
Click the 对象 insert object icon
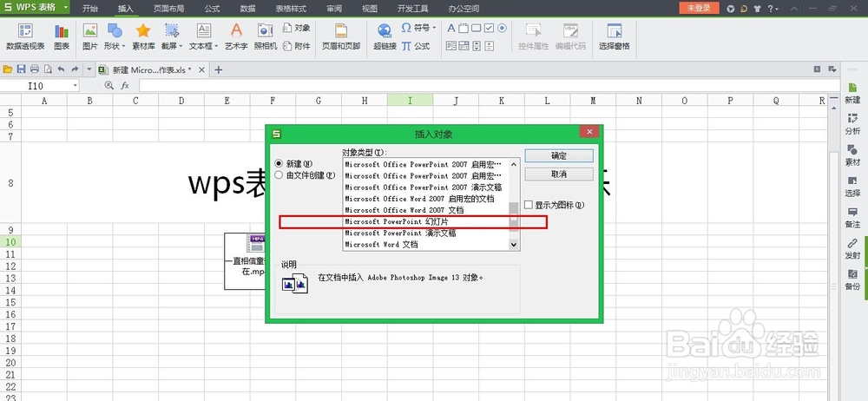(x=296, y=28)
